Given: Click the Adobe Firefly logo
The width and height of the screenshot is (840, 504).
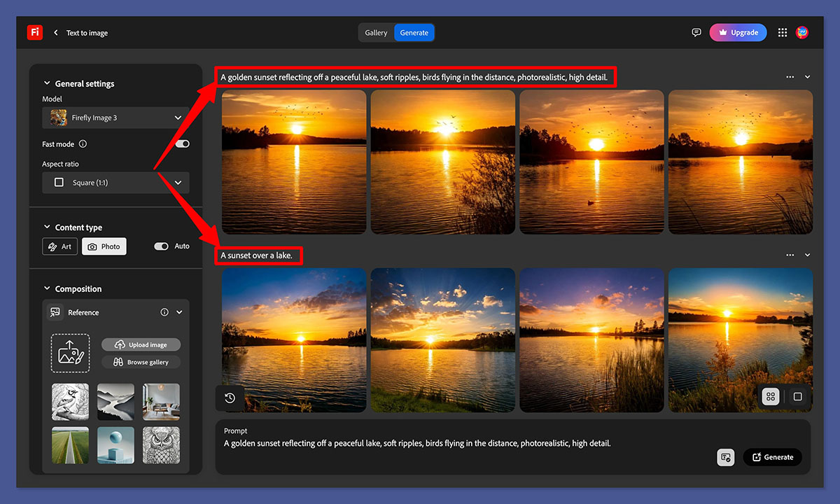Looking at the screenshot, I should (35, 32).
